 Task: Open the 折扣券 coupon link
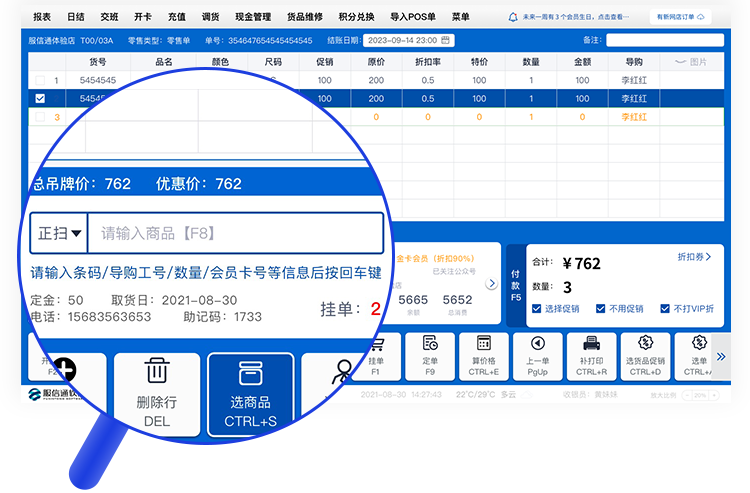click(695, 257)
